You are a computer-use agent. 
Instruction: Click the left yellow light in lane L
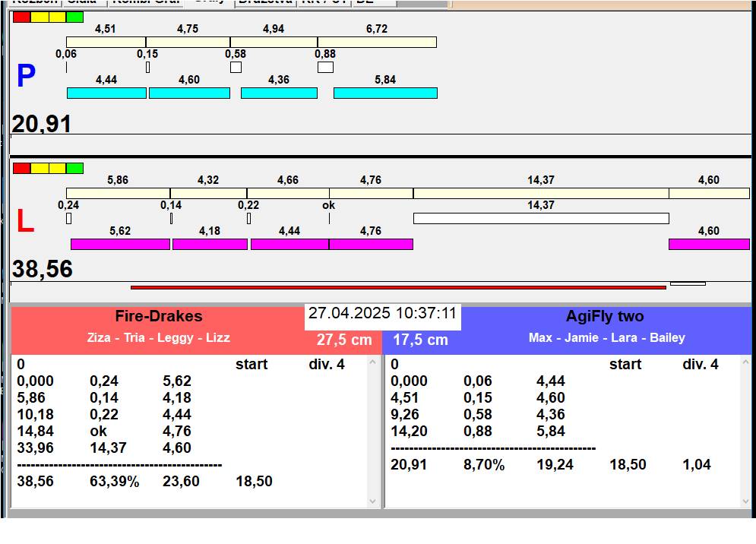coord(40,168)
